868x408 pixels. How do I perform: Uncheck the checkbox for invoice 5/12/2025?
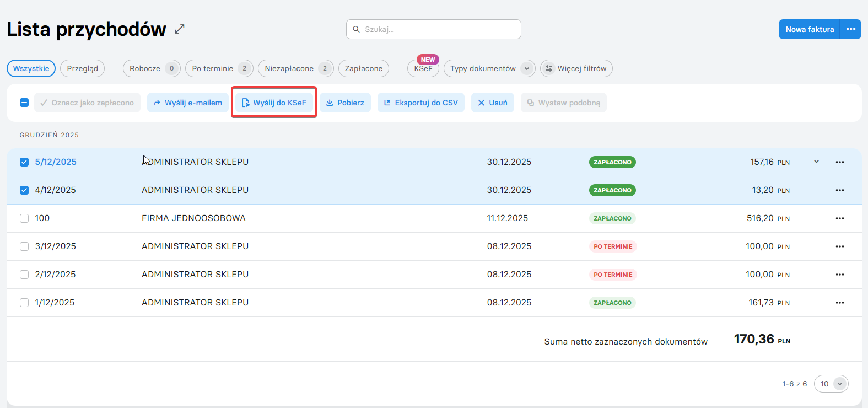(x=24, y=162)
